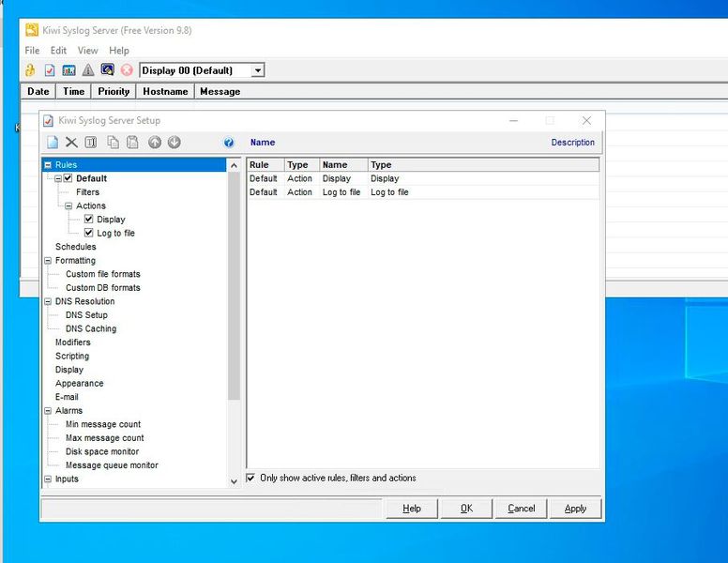Image resolution: width=728 pixels, height=563 pixels.
Task: Collapse the Actions tree node
Action: [x=68, y=205]
